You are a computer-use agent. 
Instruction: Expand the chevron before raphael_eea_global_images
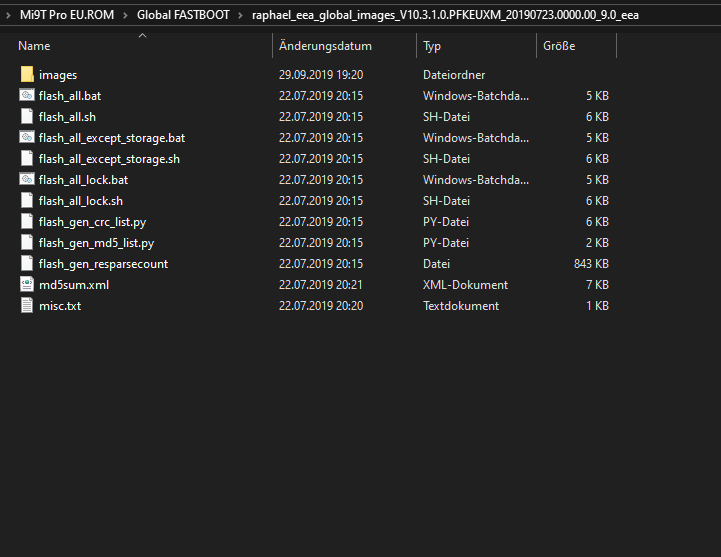pos(240,15)
